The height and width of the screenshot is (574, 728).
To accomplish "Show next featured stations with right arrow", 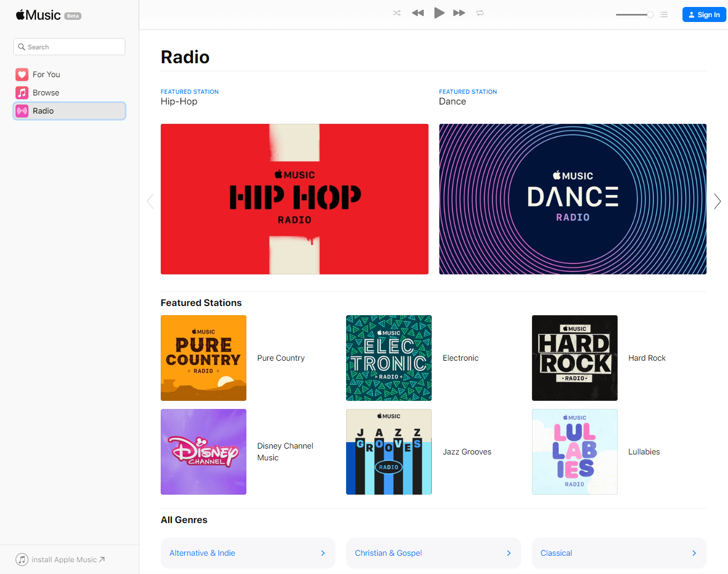I will [x=717, y=201].
